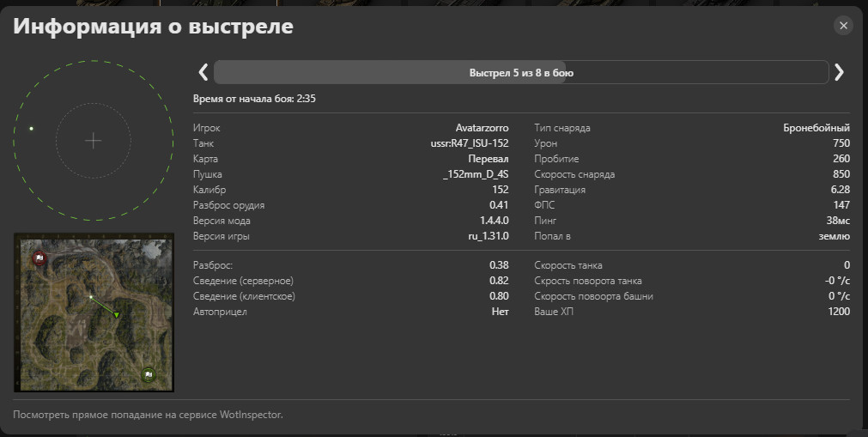
Task: Click the battle time text 2:35
Action: pos(307,99)
